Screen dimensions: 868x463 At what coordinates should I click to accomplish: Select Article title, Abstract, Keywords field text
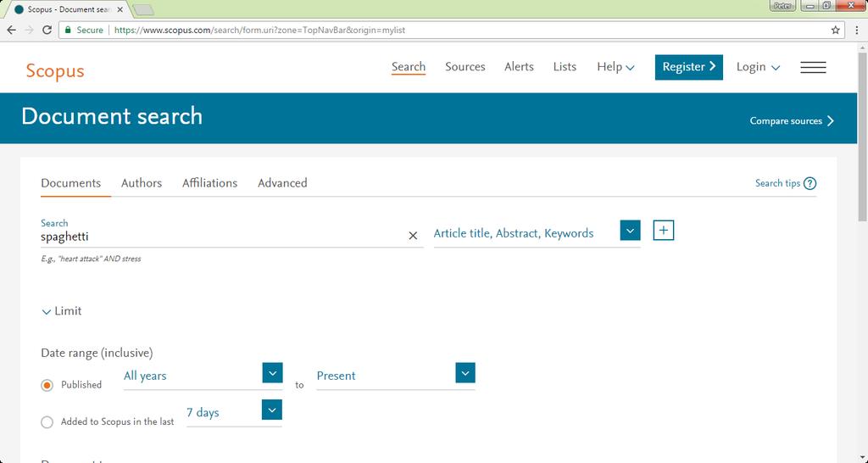(513, 234)
